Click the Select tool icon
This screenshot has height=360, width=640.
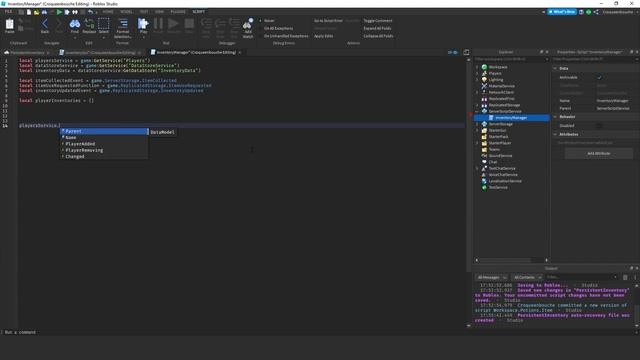[104, 25]
